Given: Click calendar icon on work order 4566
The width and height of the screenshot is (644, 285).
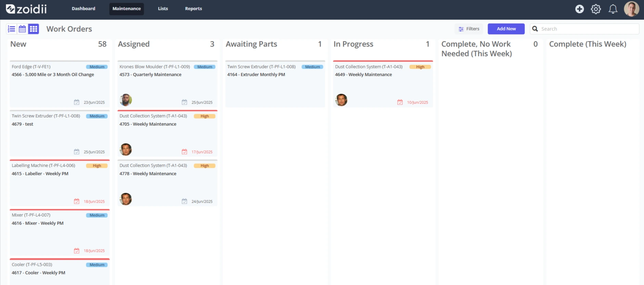Looking at the screenshot, I should pyautogui.click(x=77, y=102).
